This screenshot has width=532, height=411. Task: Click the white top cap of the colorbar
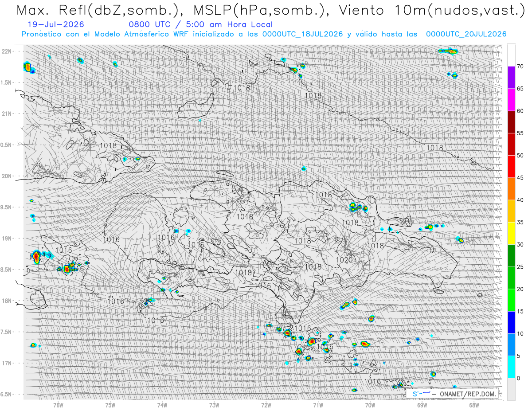[x=512, y=55]
